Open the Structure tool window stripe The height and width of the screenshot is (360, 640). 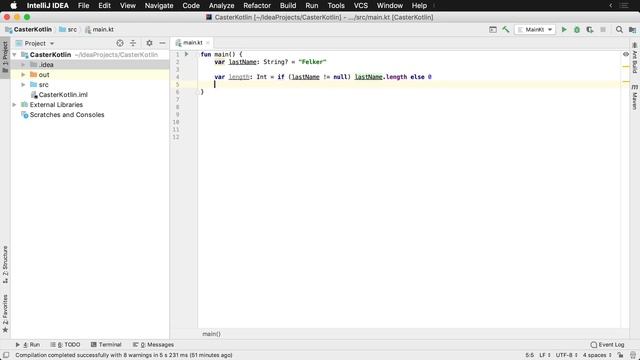point(5,264)
